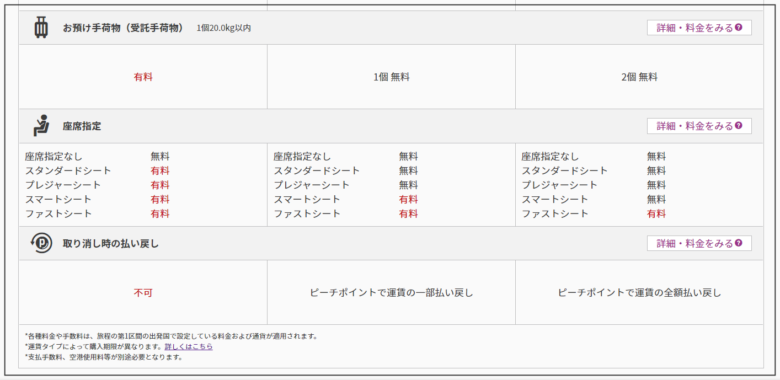The image size is (780, 380).
Task: Click the refund point icon beside 取り消し時の払い戻し
Action: coord(41,244)
